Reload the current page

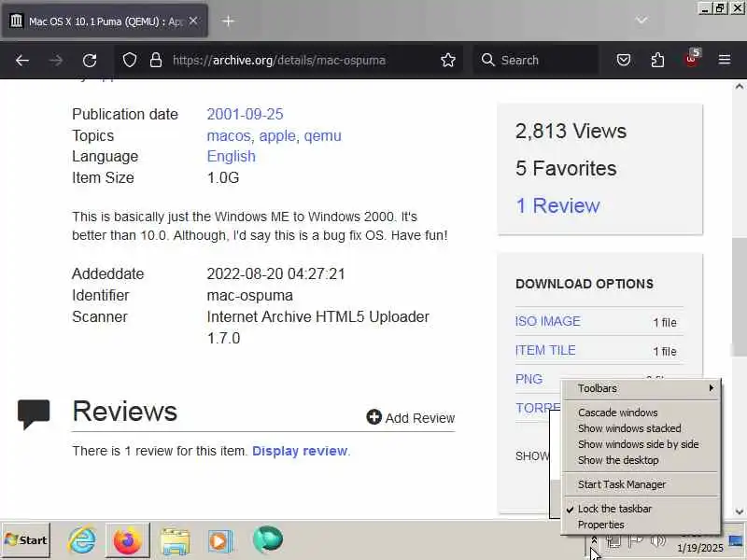point(90,61)
